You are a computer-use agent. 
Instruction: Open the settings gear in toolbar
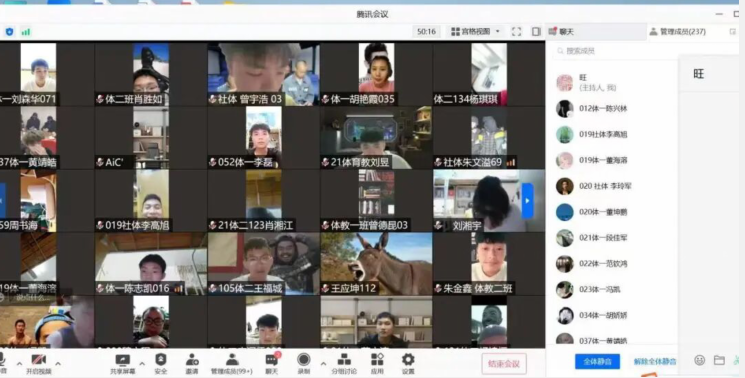408,364
